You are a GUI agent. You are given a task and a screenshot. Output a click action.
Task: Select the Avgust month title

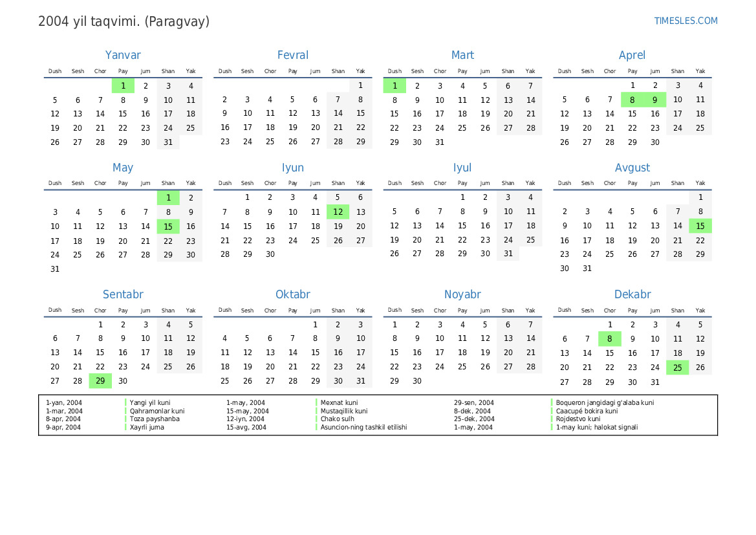[x=632, y=168]
